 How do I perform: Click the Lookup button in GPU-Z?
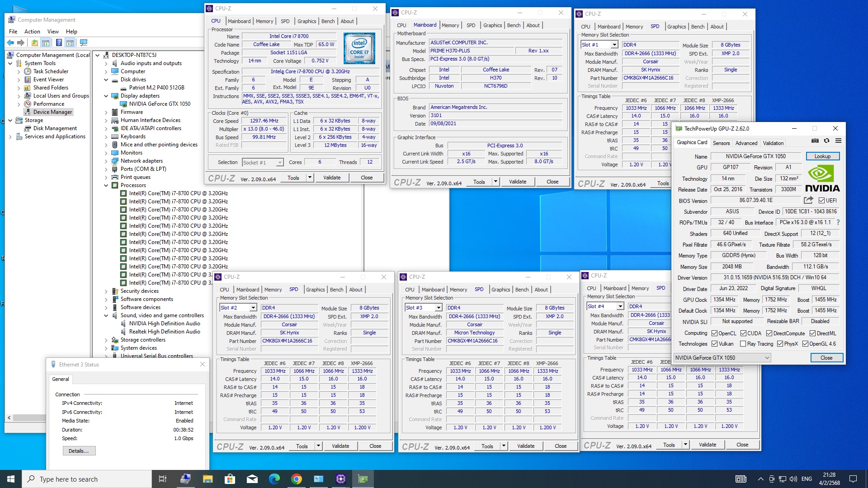[x=822, y=156]
